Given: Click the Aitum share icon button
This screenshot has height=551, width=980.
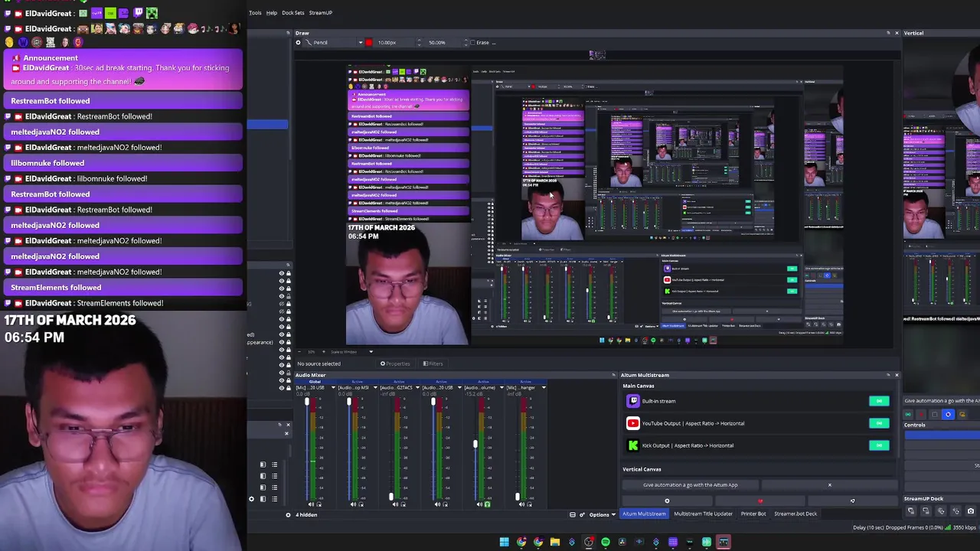Looking at the screenshot, I should pyautogui.click(x=852, y=501).
